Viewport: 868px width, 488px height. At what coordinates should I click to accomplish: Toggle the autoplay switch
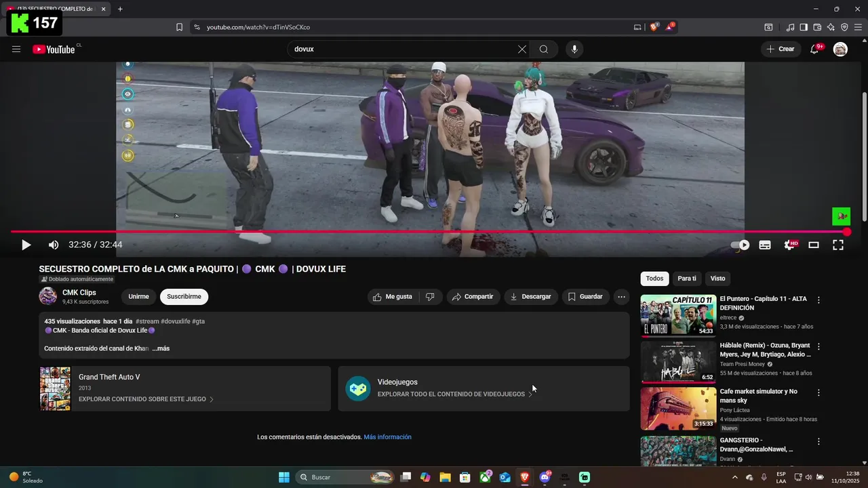pos(740,245)
